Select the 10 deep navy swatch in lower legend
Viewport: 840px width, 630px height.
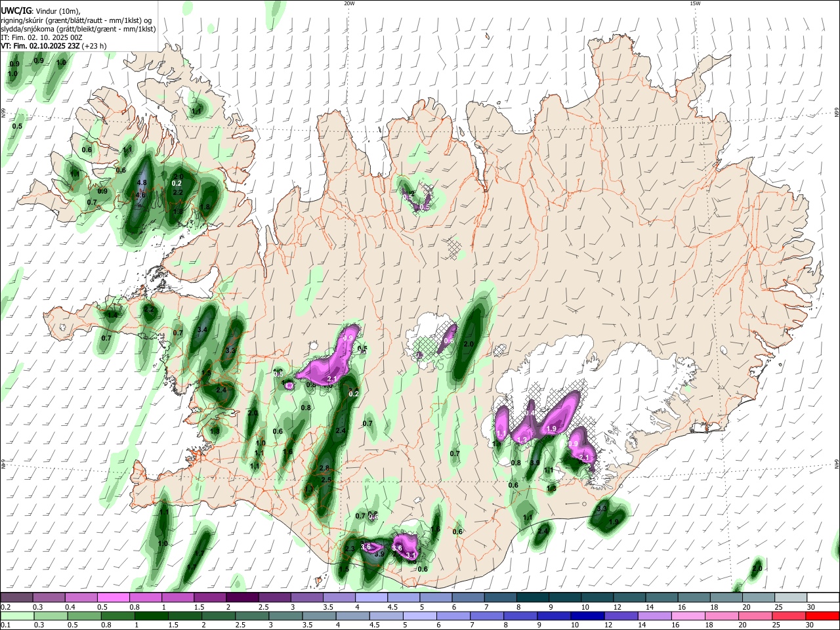(587, 616)
